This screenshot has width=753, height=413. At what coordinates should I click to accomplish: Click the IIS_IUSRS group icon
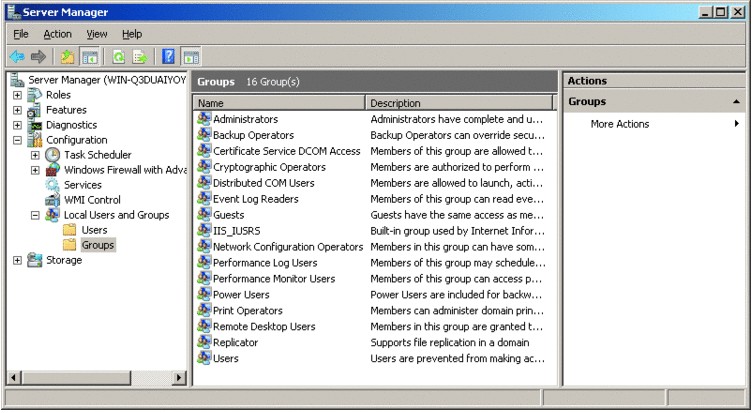pos(204,230)
